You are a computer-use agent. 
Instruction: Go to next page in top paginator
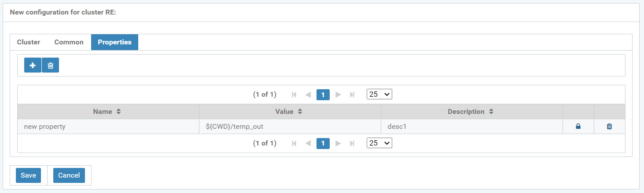[338, 95]
